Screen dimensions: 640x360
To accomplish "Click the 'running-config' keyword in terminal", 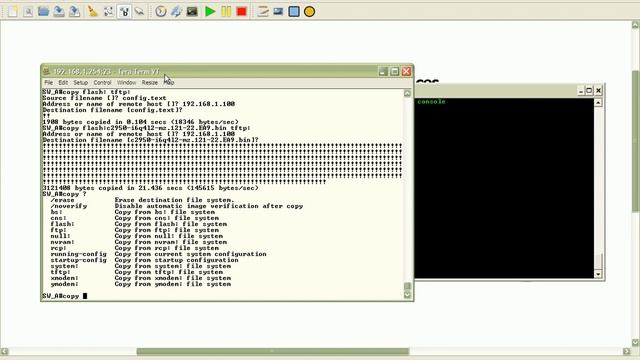I will coord(78,254).
